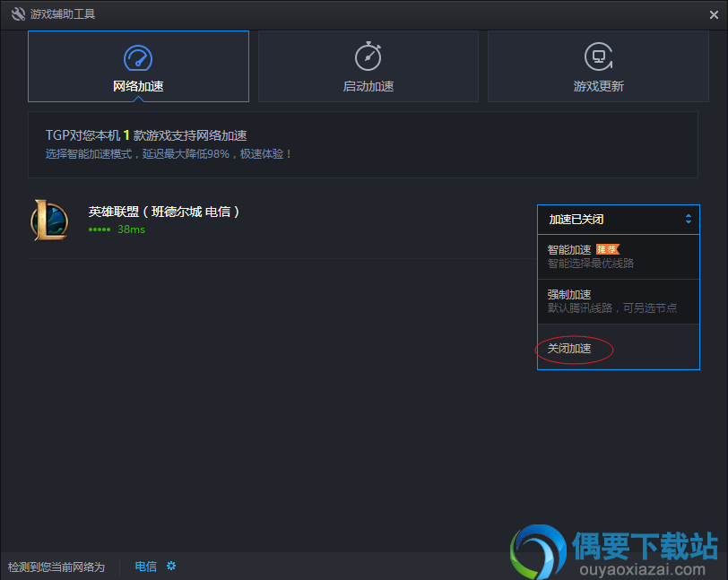The width and height of the screenshot is (728, 580).
Task: Expand the 加速已关闭 dropdown
Action: pyautogui.click(x=619, y=220)
